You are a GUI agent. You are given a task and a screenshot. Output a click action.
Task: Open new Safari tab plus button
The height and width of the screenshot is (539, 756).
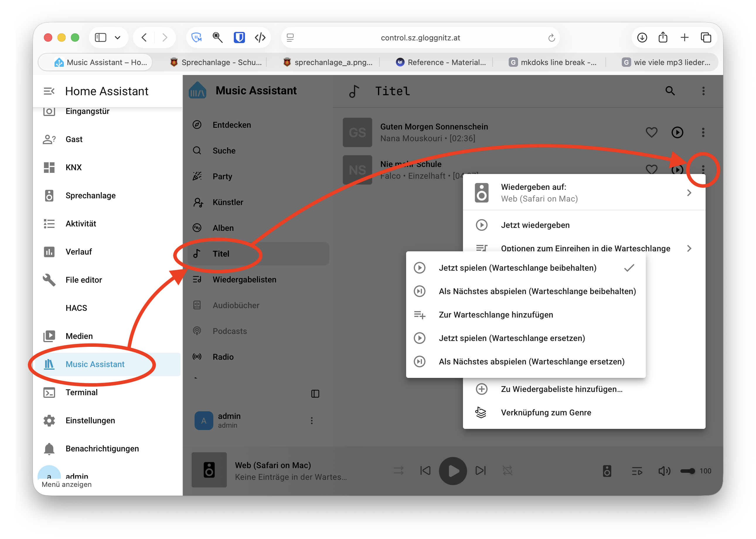pyautogui.click(x=684, y=37)
